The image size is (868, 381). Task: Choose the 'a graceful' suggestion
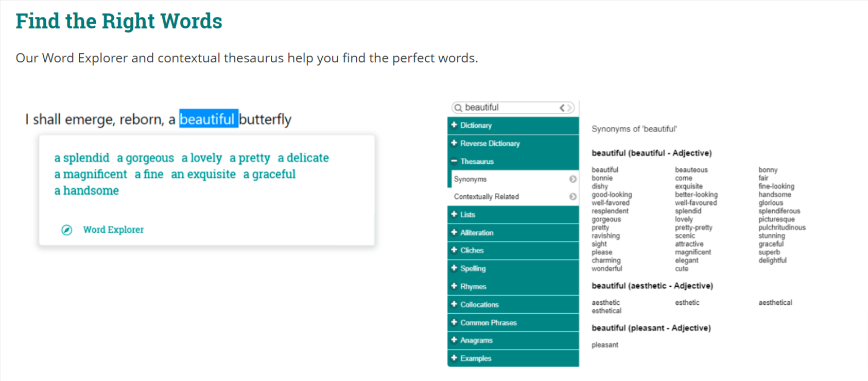(x=269, y=174)
